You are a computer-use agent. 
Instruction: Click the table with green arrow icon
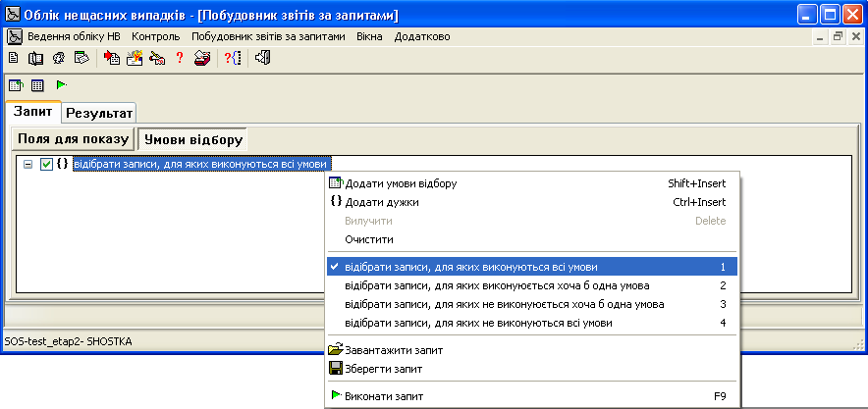coord(16,85)
